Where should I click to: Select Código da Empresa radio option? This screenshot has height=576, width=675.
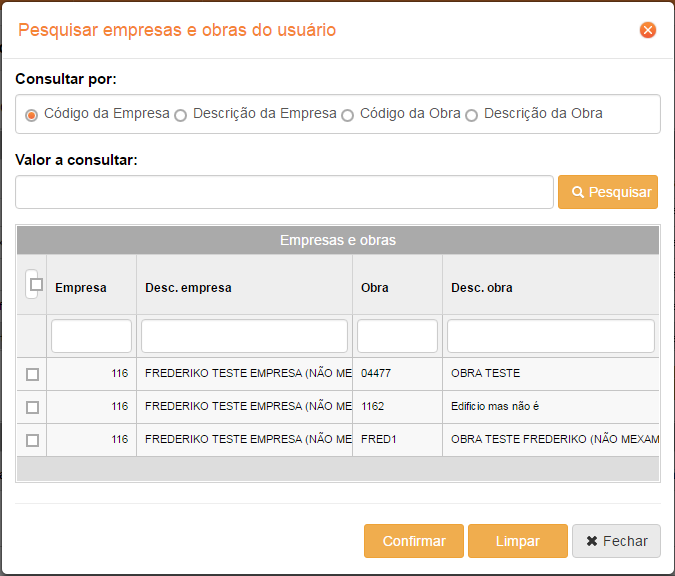click(32, 115)
